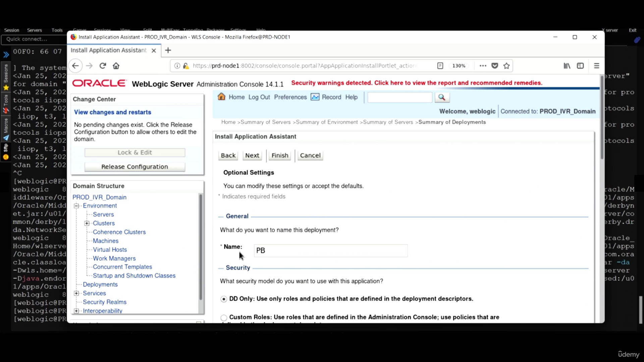Viewport: 644px width, 362px height.
Task: Open the Macros sidebar tab in terminal app
Action: 6,129
